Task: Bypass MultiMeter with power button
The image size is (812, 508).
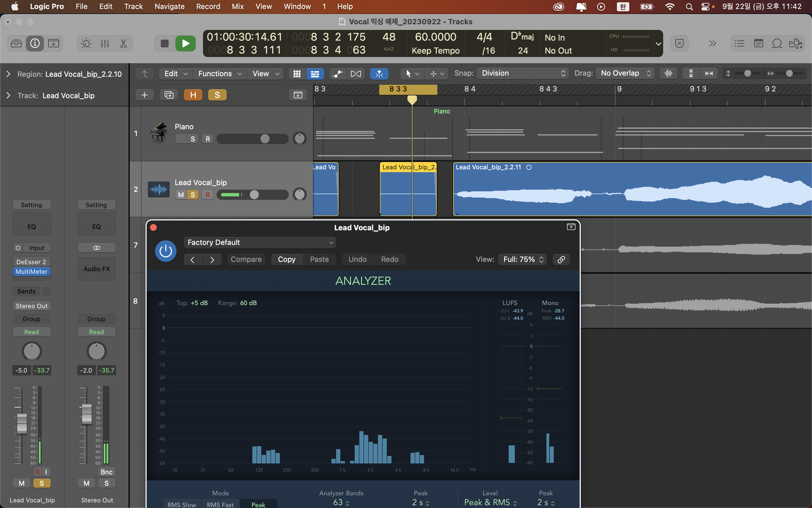Action: click(x=166, y=251)
